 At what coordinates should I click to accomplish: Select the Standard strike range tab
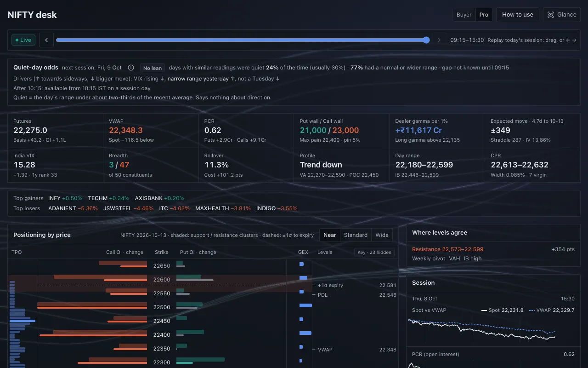[356, 235]
